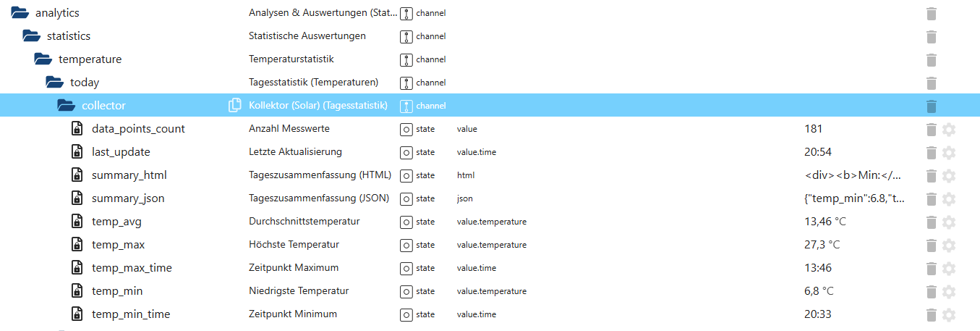Click the channel type icon for collector
980x331 pixels.
coord(406,106)
